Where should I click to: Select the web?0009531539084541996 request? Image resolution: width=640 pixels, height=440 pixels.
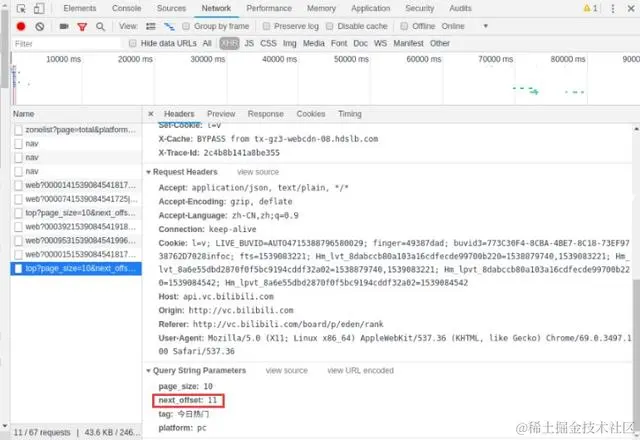[76, 241]
